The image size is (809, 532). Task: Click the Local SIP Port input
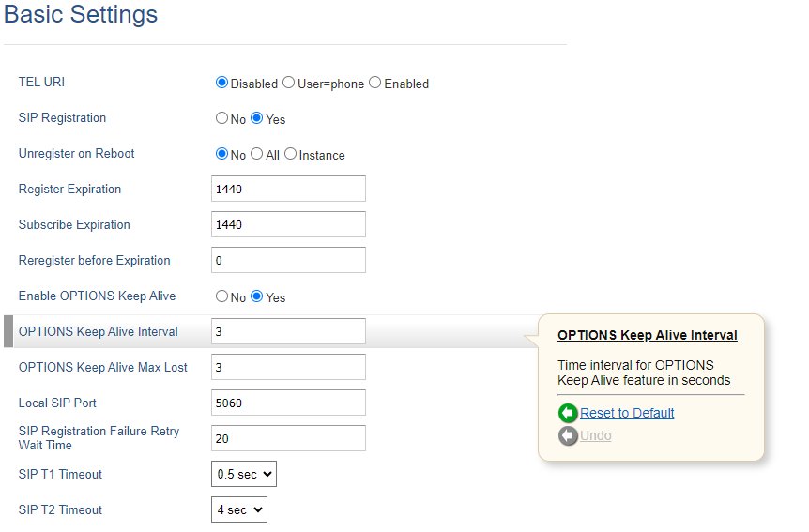288,403
